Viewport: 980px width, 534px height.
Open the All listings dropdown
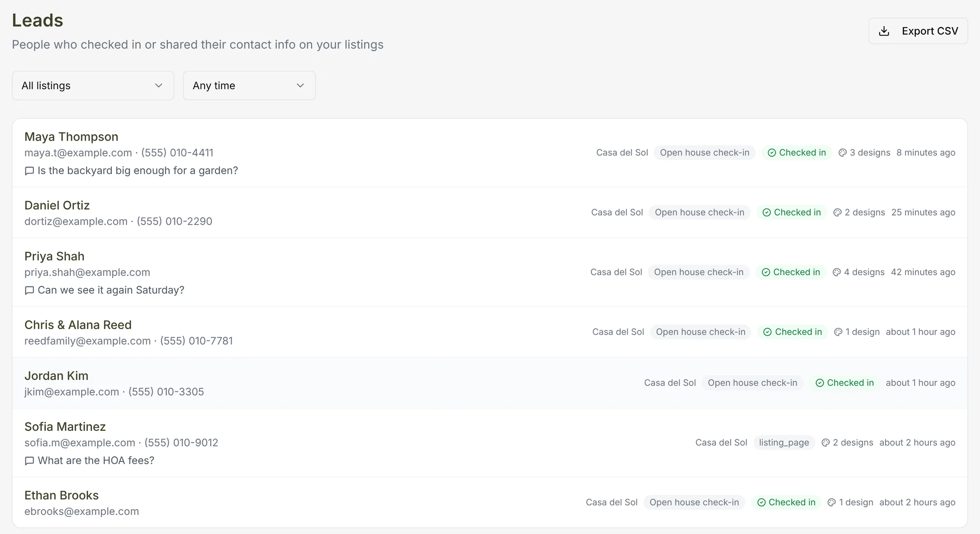click(x=93, y=86)
